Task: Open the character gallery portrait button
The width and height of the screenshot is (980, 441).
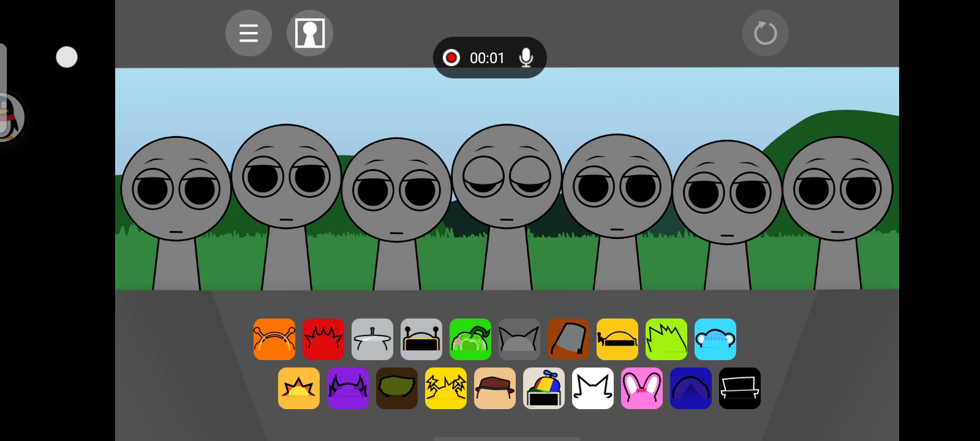Action: pos(309,33)
